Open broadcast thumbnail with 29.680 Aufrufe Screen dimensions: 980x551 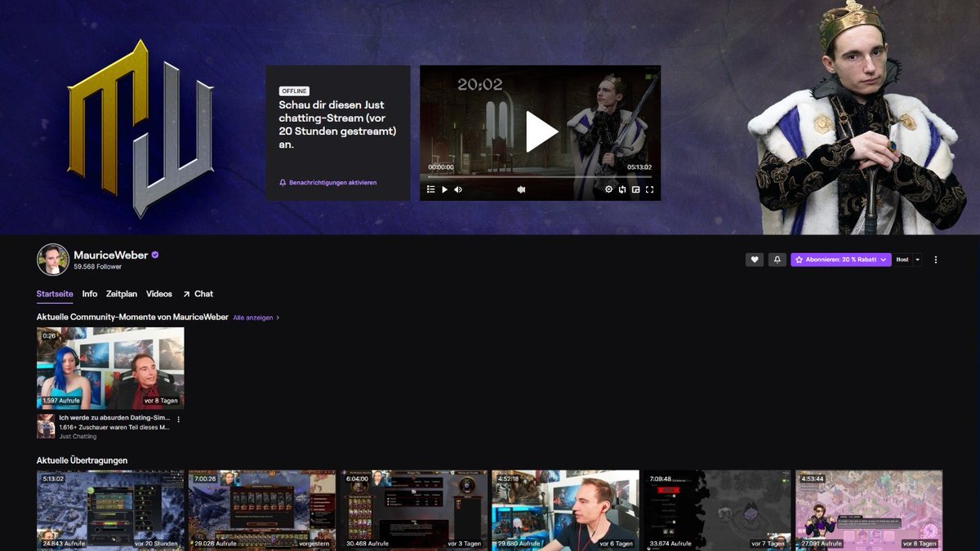coord(565,509)
